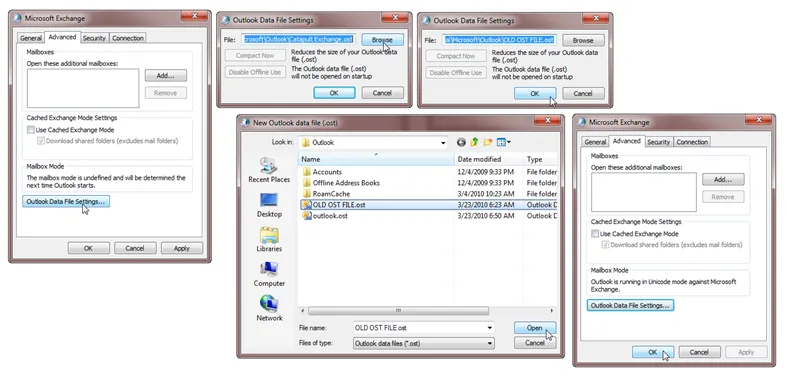Viewport: 787px width, 377px height.
Task: Click File path field showing Catapult Exchange.ost
Action: (x=298, y=40)
